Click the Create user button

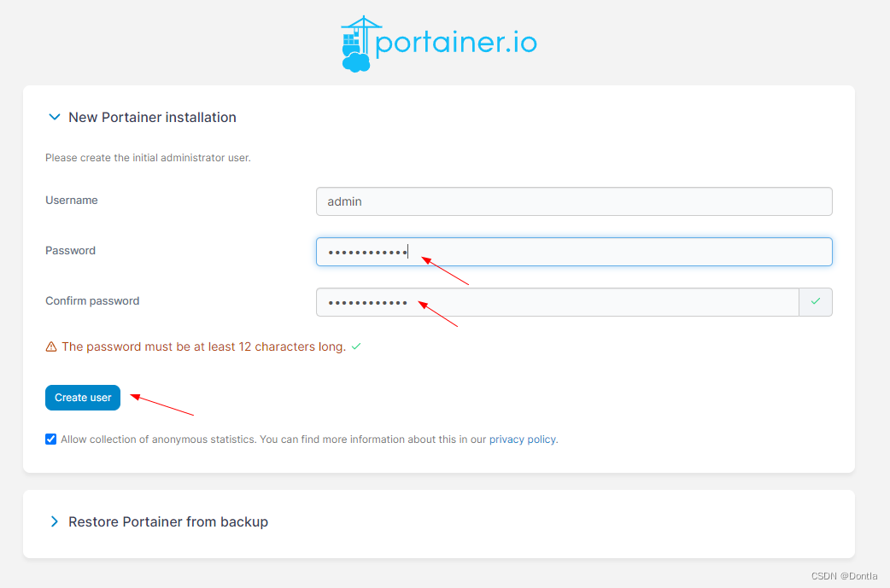click(83, 398)
